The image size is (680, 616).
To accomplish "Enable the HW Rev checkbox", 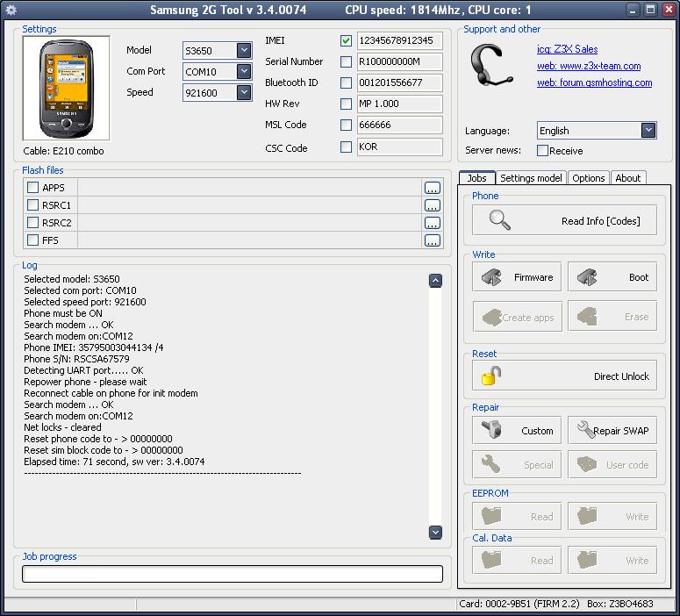I will (x=346, y=104).
